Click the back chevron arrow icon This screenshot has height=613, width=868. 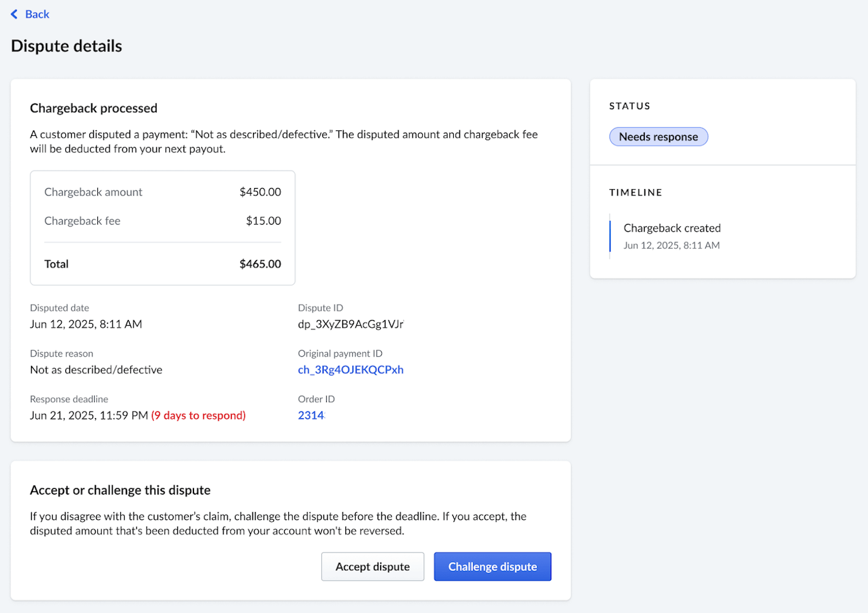coord(14,14)
